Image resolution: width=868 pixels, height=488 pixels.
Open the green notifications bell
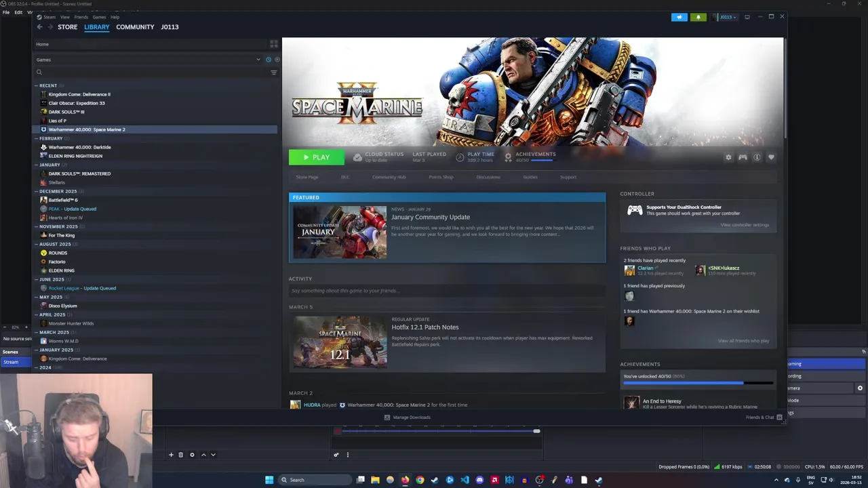click(x=698, y=17)
